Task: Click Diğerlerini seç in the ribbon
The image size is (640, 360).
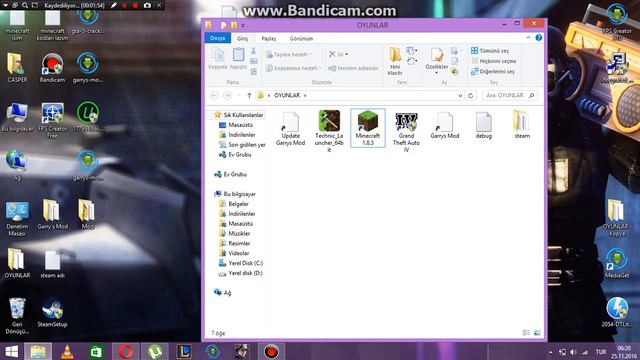Action: pyautogui.click(x=493, y=71)
